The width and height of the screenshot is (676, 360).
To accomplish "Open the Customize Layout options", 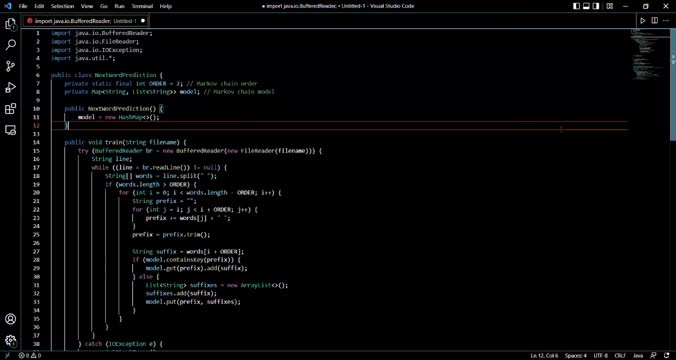I will click(x=610, y=6).
